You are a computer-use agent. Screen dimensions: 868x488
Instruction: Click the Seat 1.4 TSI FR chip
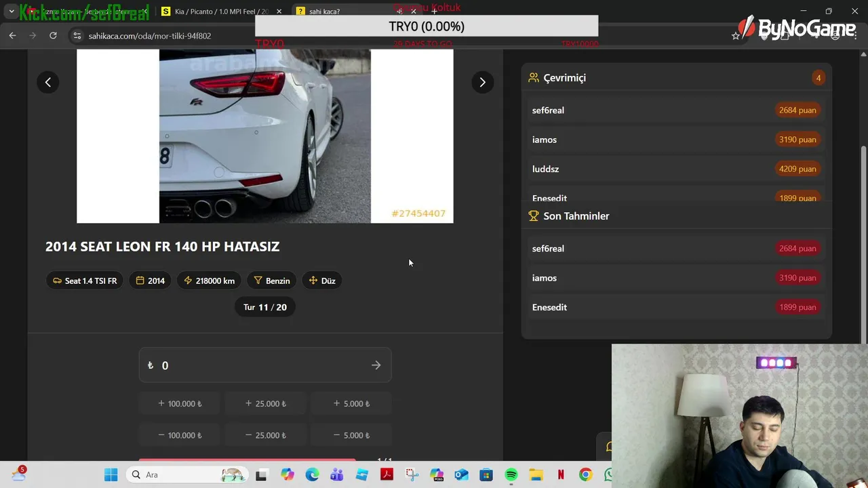[x=85, y=281]
